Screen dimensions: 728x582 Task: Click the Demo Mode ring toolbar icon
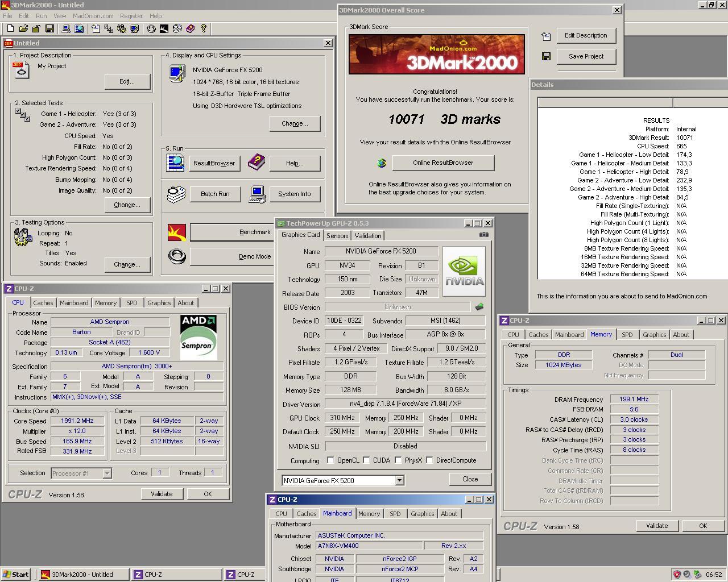(x=151, y=28)
